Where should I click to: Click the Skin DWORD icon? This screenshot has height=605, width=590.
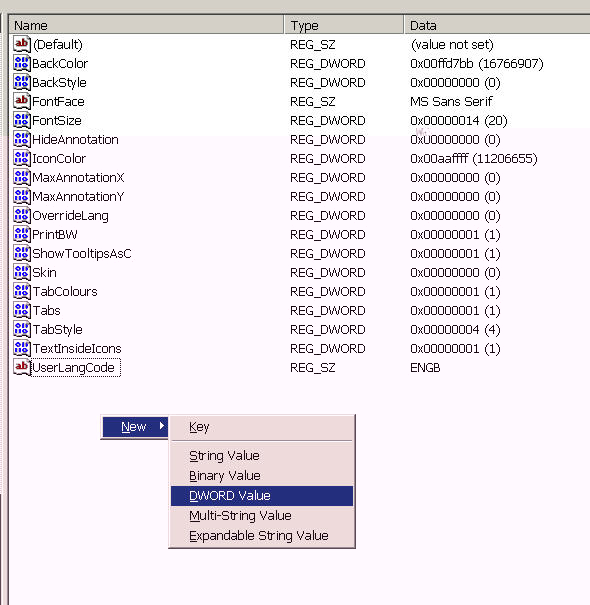(x=22, y=272)
